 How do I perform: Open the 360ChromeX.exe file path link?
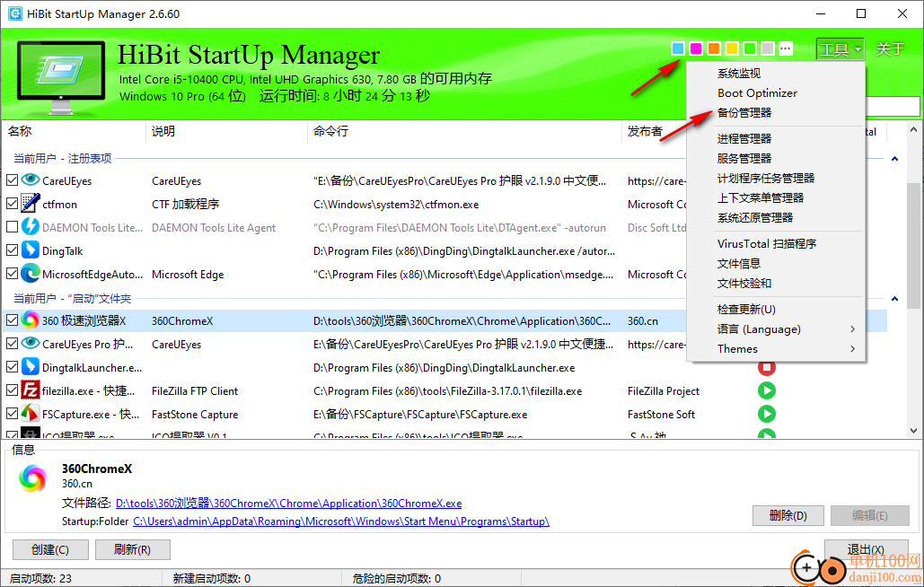pyautogui.click(x=289, y=504)
